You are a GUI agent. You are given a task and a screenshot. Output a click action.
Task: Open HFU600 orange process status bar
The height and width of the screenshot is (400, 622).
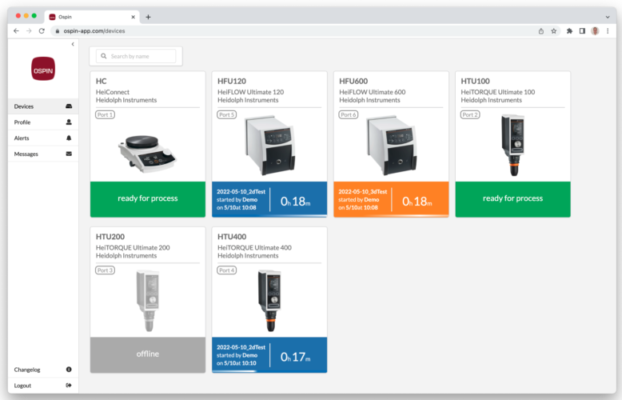tap(391, 199)
